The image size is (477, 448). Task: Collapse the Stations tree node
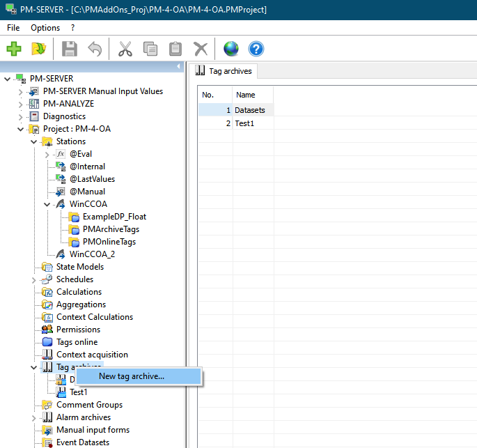click(33, 141)
